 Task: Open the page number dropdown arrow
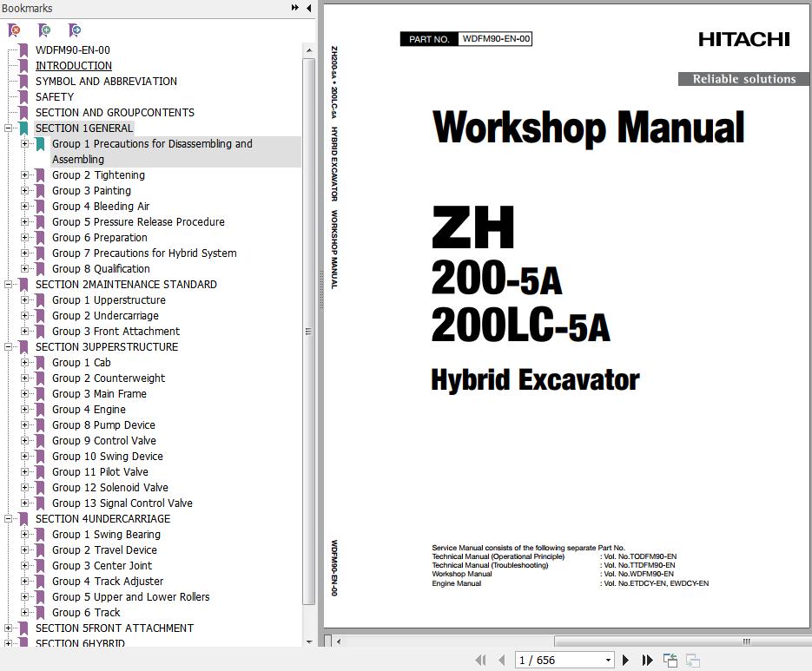[x=609, y=660]
